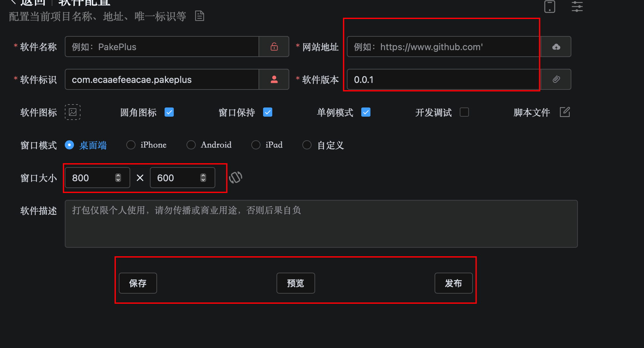Viewport: 644px width, 348px height.
Task: Choose software icon image placeholder
Action: click(x=73, y=112)
